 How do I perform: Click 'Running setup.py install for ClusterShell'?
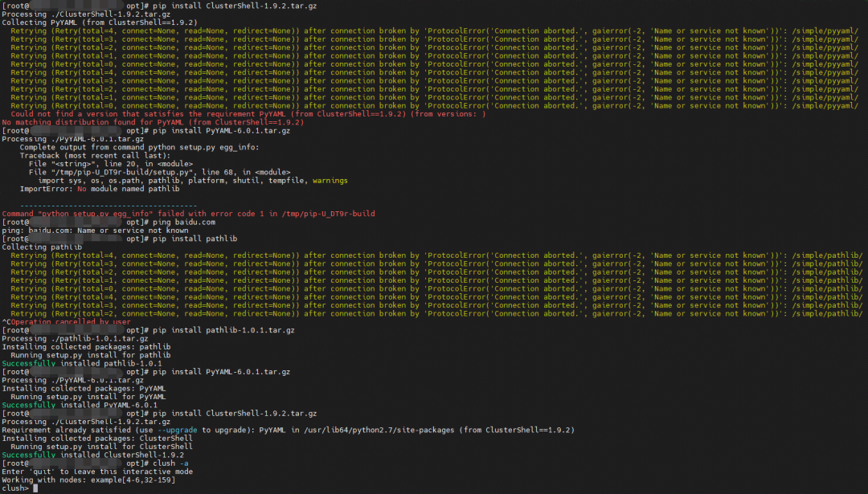point(102,447)
